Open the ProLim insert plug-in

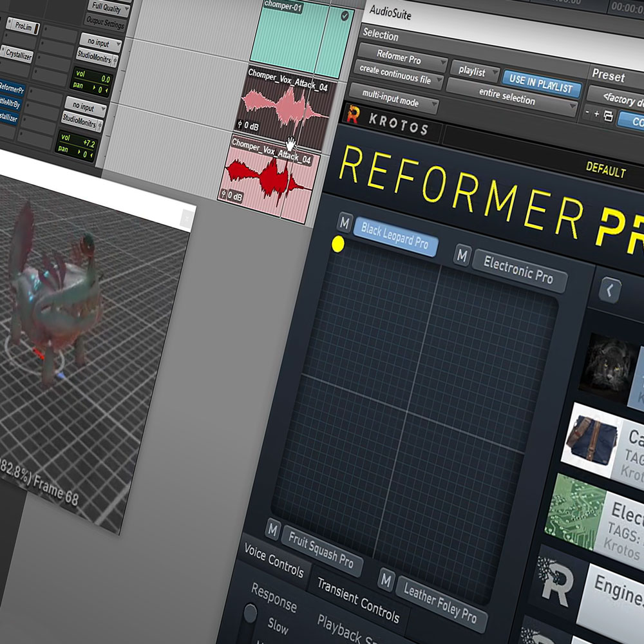[x=23, y=26]
